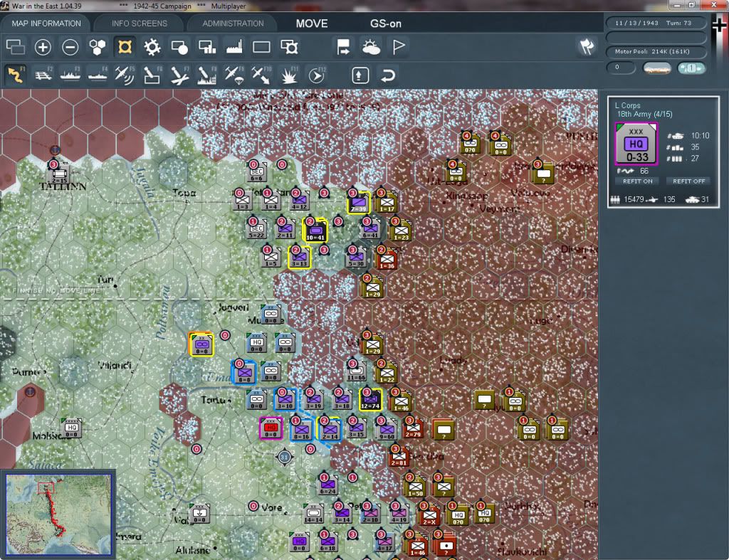This screenshot has height=560, width=729.
Task: Select the unit counter marked 6=24
Action: [x=327, y=486]
